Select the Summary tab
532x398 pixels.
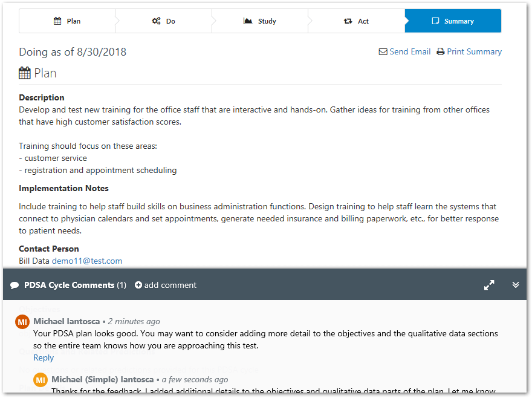coord(453,21)
